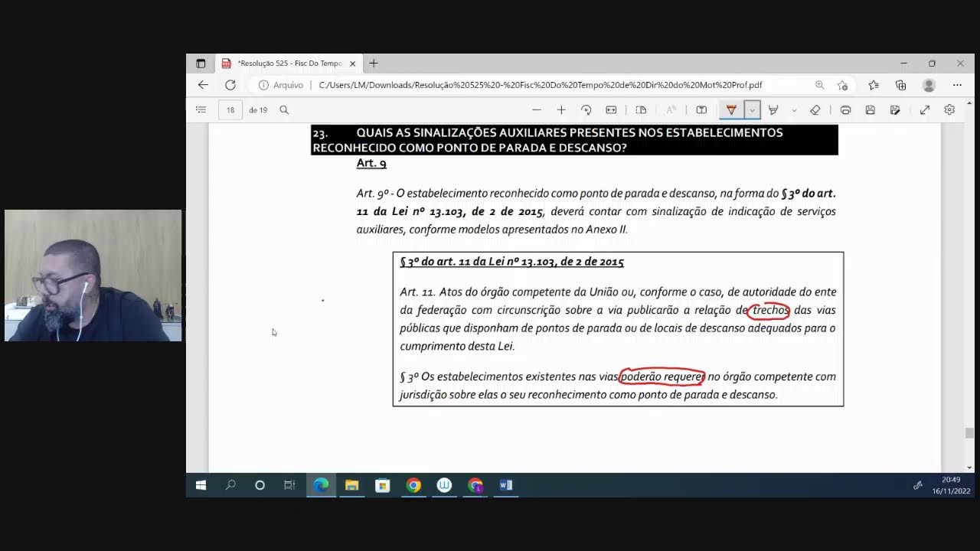Refresh the page in Edge
Image resolution: width=980 pixels, height=551 pixels.
click(x=230, y=85)
